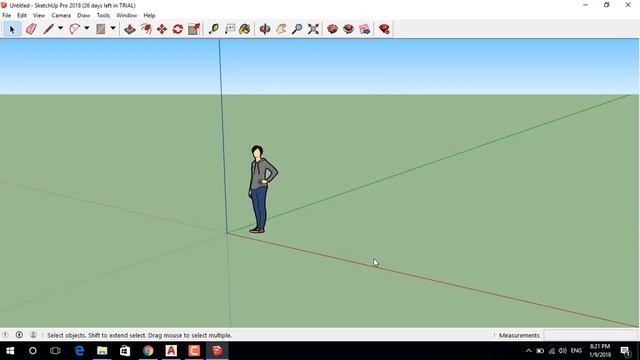Show hidden system tray icons

529,351
